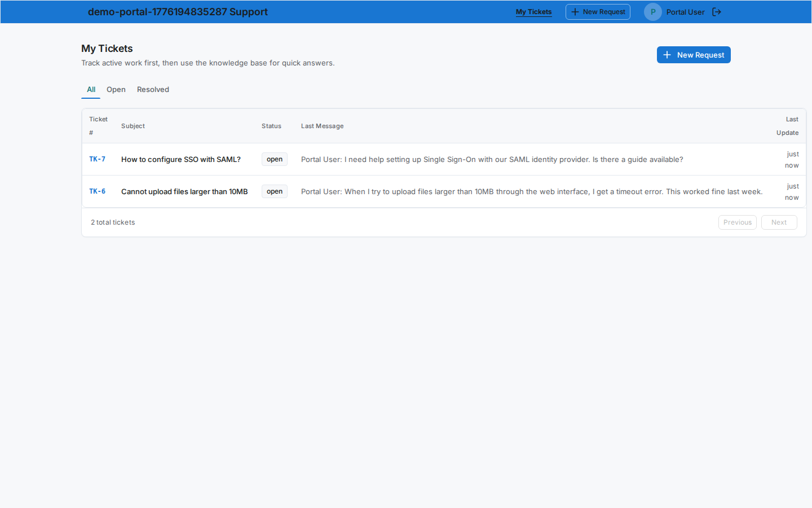The image size is (812, 508).
Task: Open ticket TK-6 link
Action: 97,191
